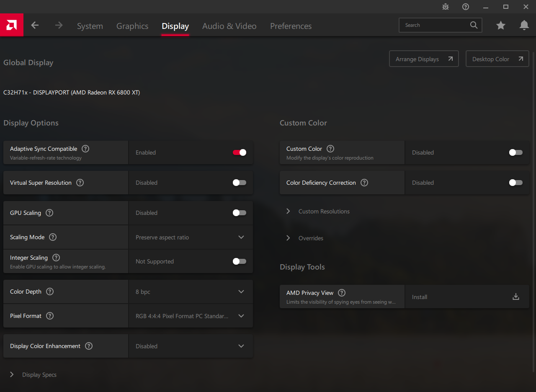
Task: Click the Global Display heading
Action: (x=28, y=63)
